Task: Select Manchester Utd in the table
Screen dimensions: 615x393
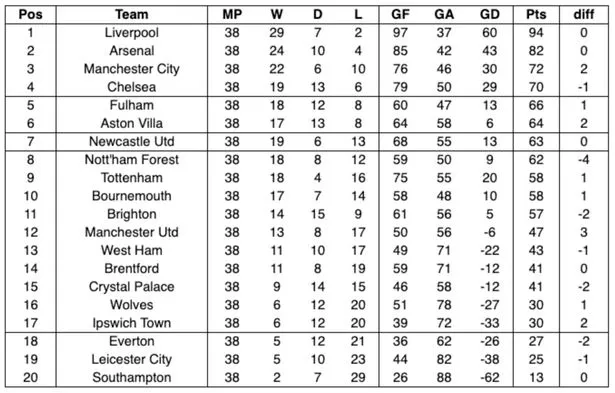Action: [132, 232]
